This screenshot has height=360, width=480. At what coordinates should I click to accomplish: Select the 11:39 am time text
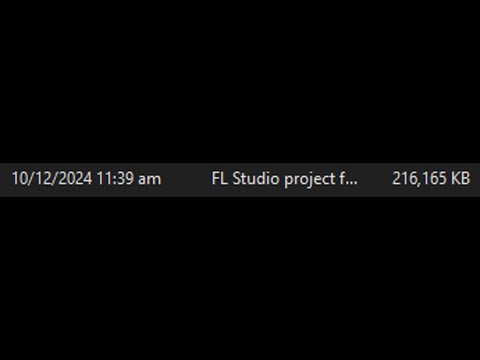[129, 179]
